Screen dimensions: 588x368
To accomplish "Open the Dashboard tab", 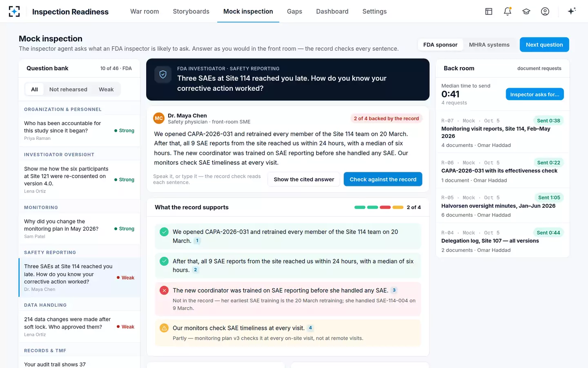I will pos(332,11).
